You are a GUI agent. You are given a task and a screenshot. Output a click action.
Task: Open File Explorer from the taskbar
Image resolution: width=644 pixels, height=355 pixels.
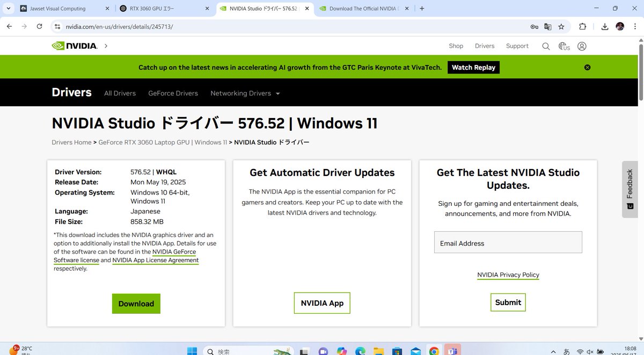point(378,351)
